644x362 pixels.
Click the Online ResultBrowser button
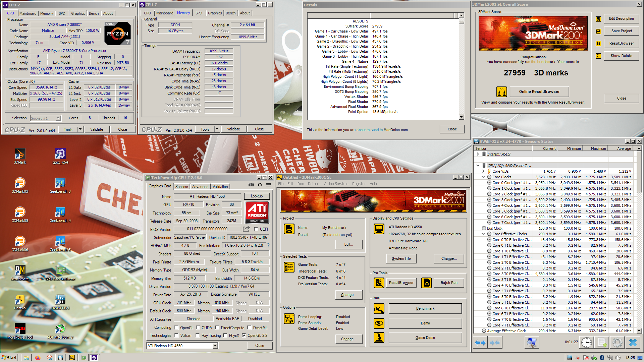tap(539, 92)
